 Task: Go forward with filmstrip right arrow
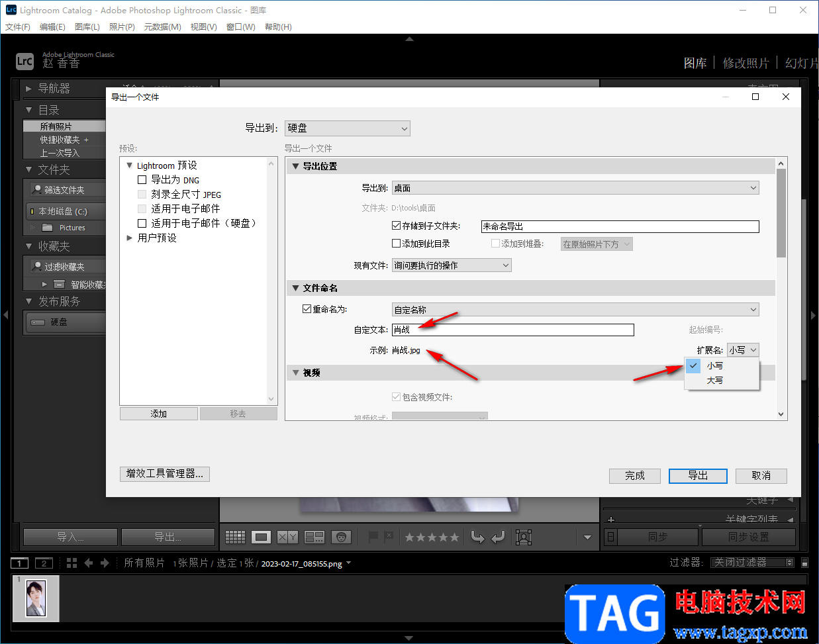click(105, 563)
